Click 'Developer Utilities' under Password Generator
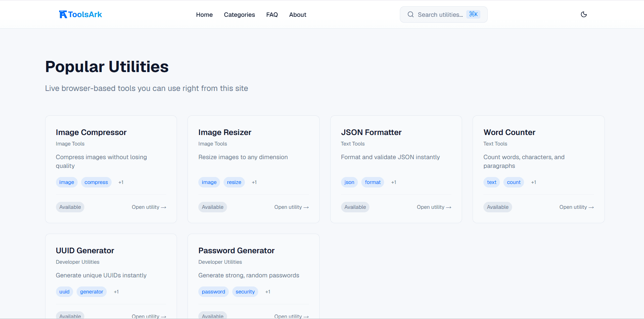 [220, 262]
